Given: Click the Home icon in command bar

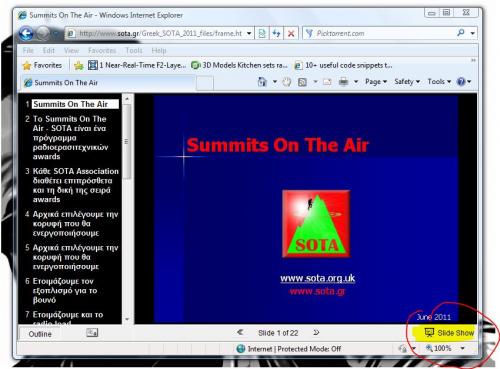Looking at the screenshot, I should coord(262,82).
